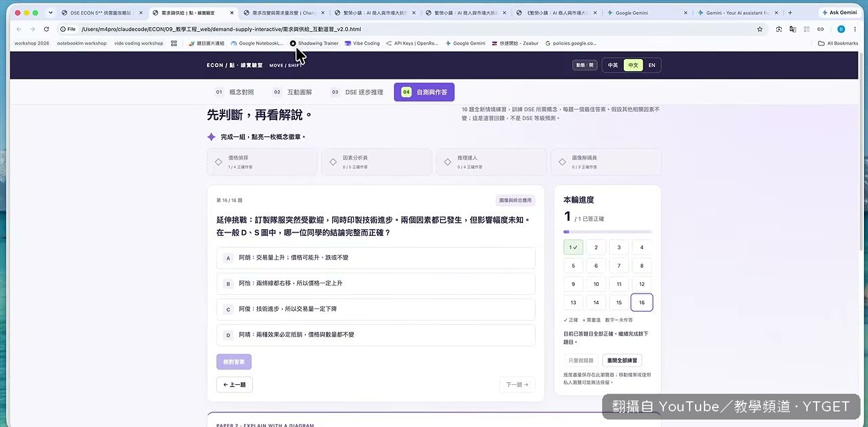Select answer C 阿俊：技術進步
Screen dimensions: 868x427
(376, 309)
